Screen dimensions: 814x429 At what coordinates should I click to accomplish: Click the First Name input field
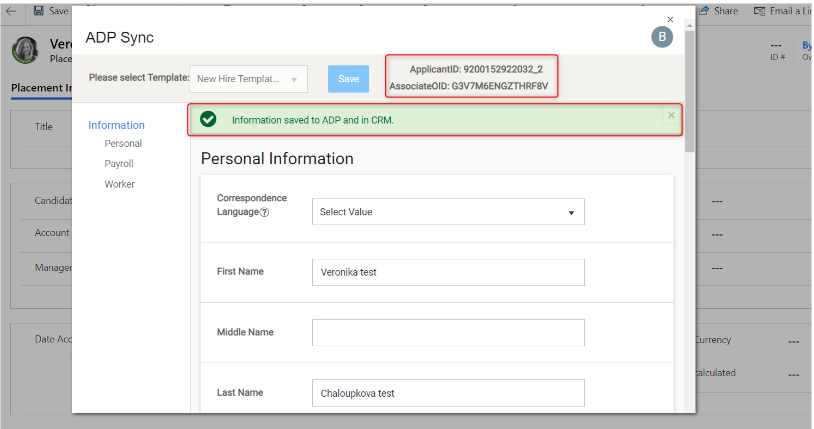click(x=448, y=272)
